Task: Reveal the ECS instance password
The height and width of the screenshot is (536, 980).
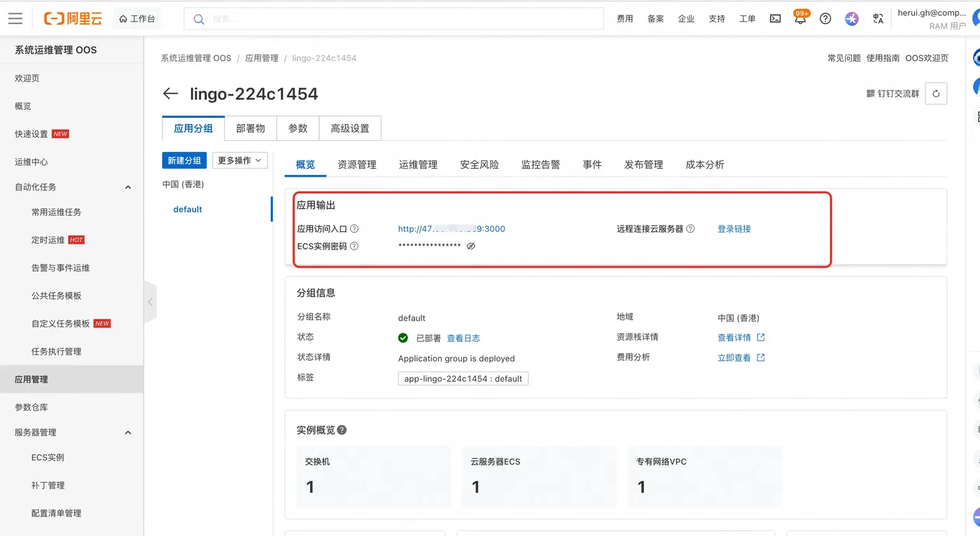Action: pos(471,247)
